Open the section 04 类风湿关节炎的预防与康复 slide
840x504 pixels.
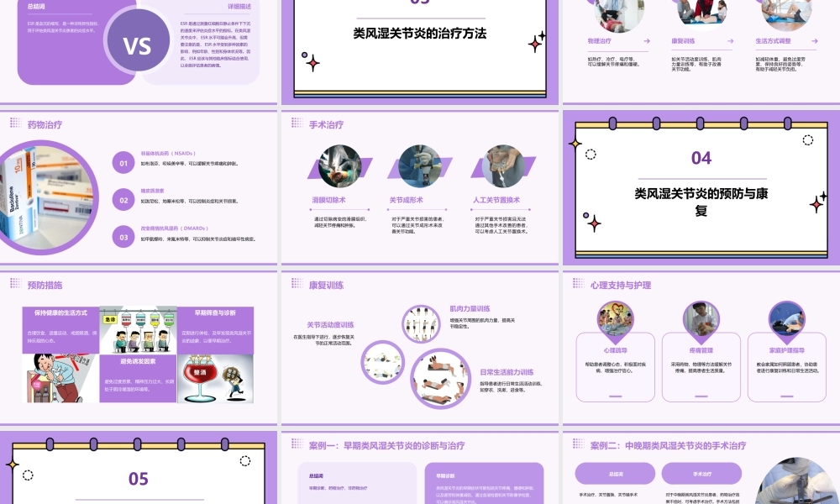(701, 187)
